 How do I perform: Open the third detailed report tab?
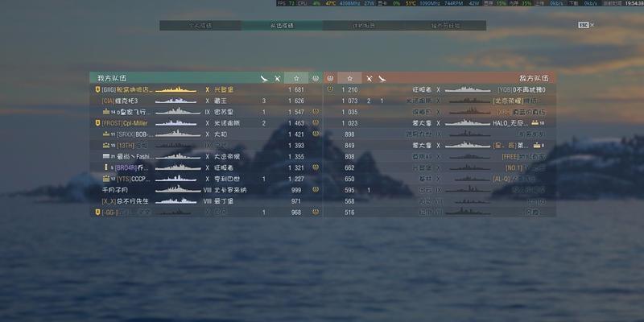[x=364, y=26]
